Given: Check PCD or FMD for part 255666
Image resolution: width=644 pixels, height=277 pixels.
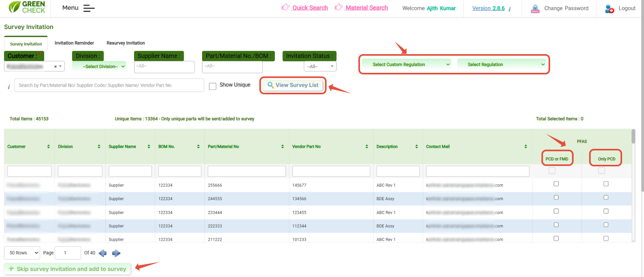Looking at the screenshot, I should pyautogui.click(x=556, y=184).
